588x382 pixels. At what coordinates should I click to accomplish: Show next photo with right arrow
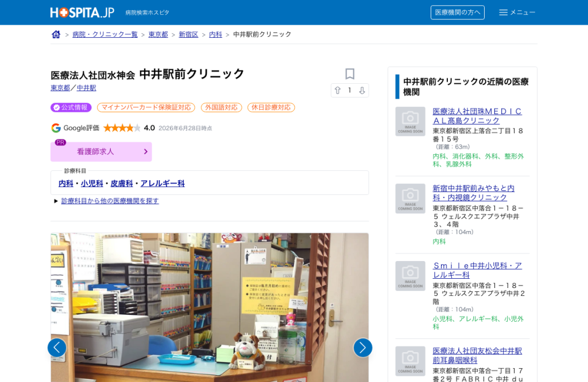tap(363, 348)
